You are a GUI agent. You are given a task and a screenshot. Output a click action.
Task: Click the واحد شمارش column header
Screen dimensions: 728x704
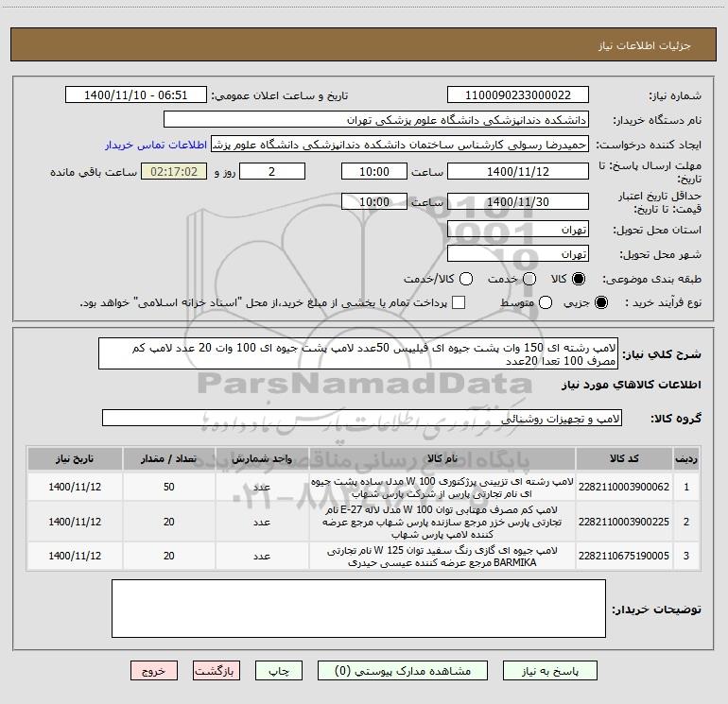[262, 459]
